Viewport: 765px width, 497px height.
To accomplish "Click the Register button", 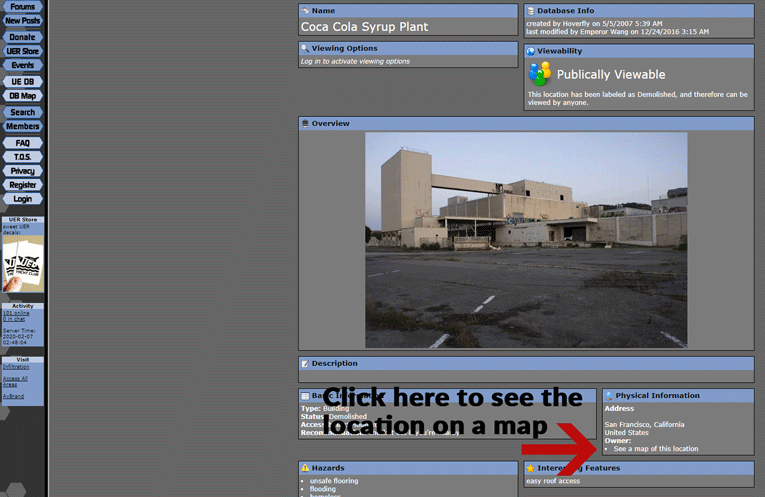I will (22, 185).
